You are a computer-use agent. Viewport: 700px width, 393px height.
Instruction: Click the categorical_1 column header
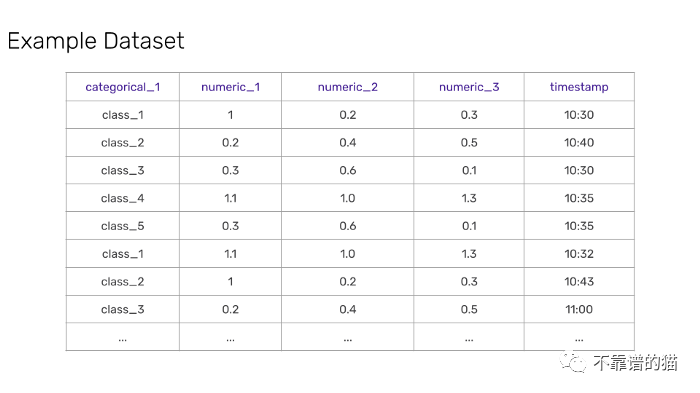(123, 87)
